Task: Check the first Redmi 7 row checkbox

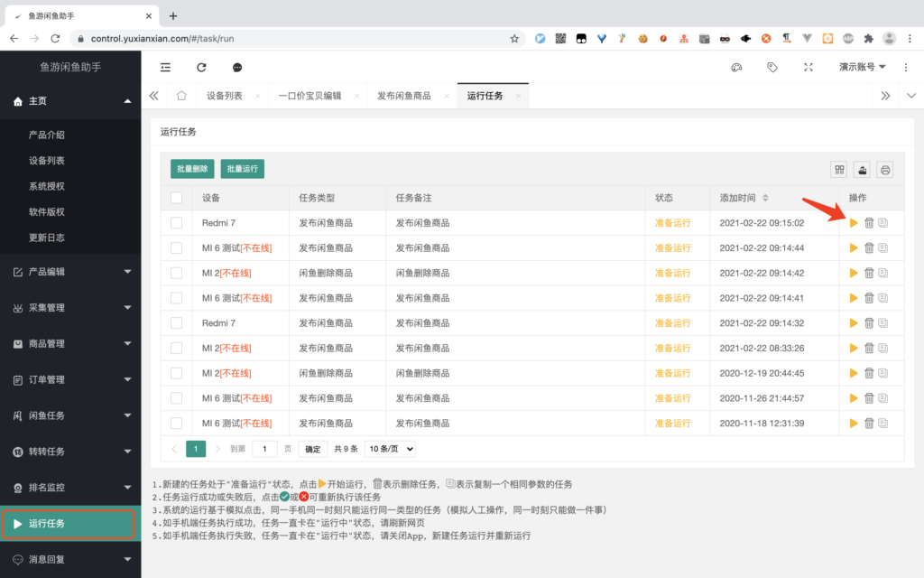Action: pos(176,223)
